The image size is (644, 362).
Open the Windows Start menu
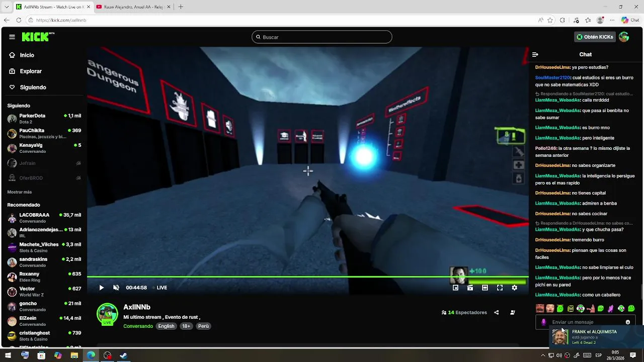pyautogui.click(x=8, y=355)
